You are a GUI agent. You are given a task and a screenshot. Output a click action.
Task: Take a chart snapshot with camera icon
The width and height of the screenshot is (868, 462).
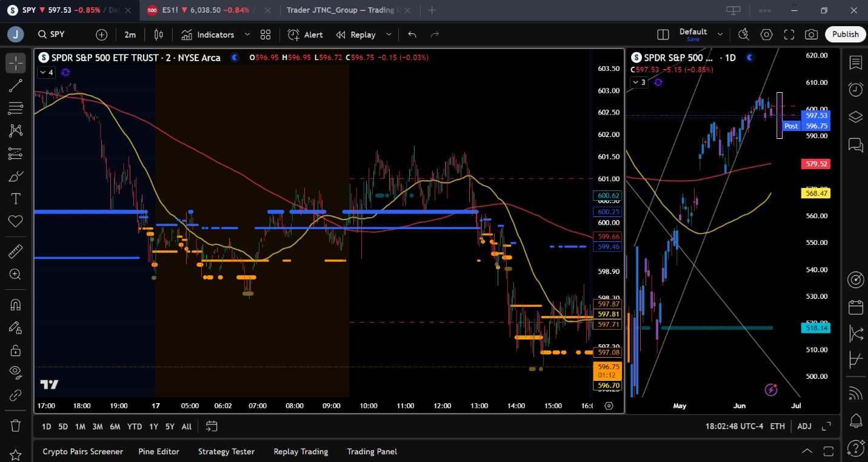[811, 35]
